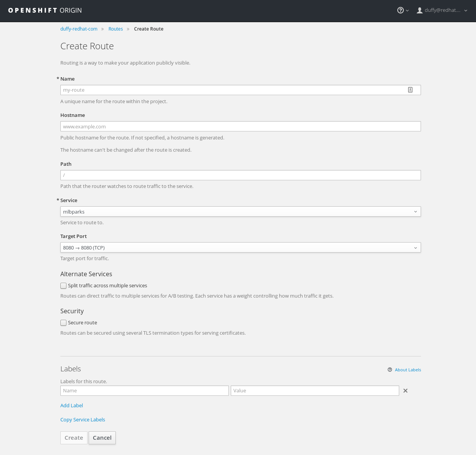Open the Target Port dropdown
Image resolution: width=476 pixels, height=455 pixels.
point(241,247)
